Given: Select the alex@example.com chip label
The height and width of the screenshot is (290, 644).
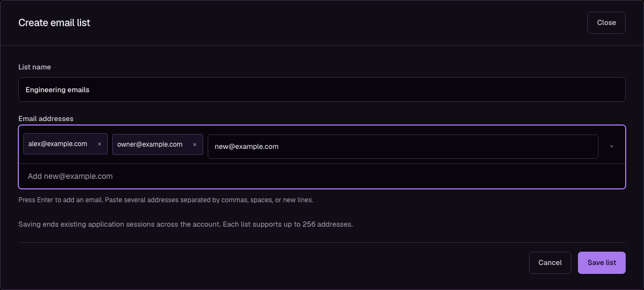Looking at the screenshot, I should point(58,144).
